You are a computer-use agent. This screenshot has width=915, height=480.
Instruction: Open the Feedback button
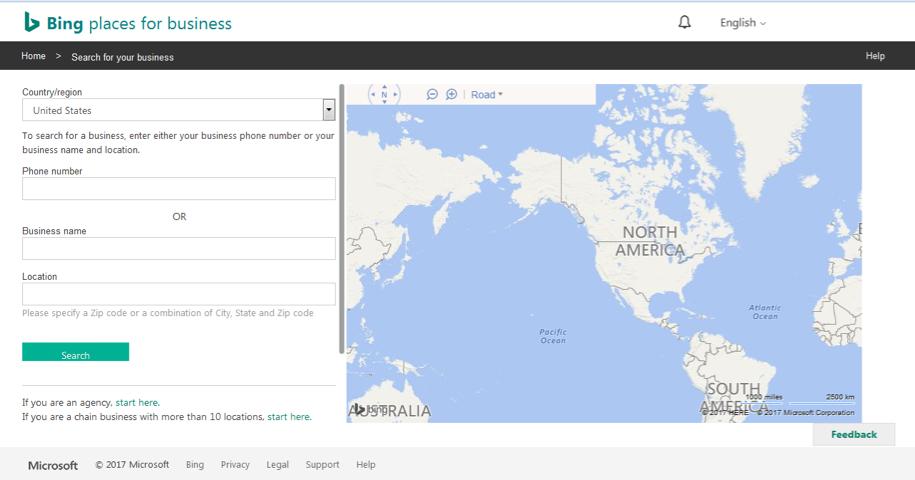pos(854,435)
